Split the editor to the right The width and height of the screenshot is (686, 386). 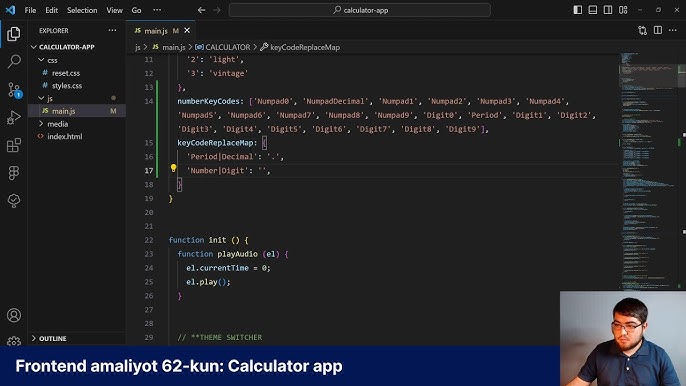(x=658, y=30)
